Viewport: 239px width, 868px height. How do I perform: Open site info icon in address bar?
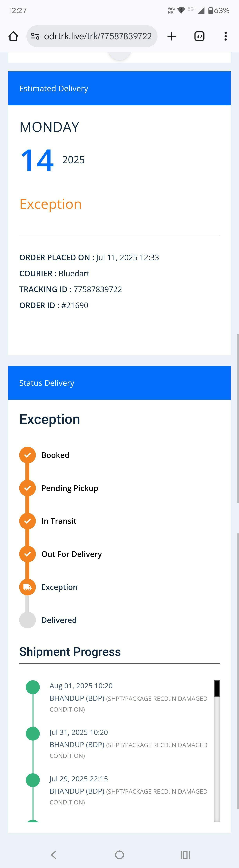(35, 36)
